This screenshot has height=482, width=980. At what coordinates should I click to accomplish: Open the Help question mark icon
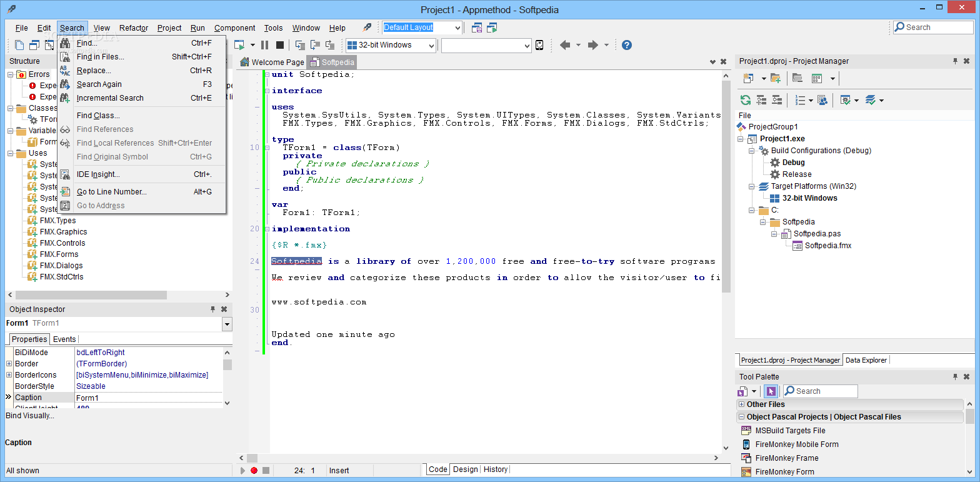point(626,45)
